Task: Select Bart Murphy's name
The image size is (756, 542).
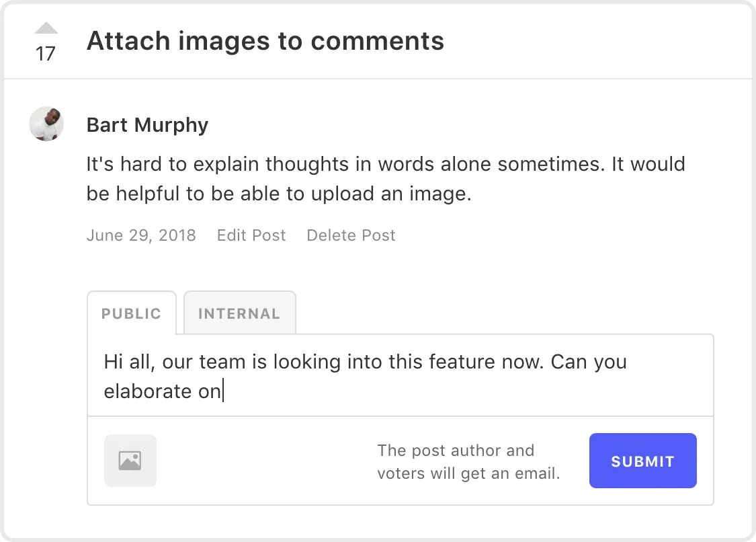Action: [x=146, y=124]
